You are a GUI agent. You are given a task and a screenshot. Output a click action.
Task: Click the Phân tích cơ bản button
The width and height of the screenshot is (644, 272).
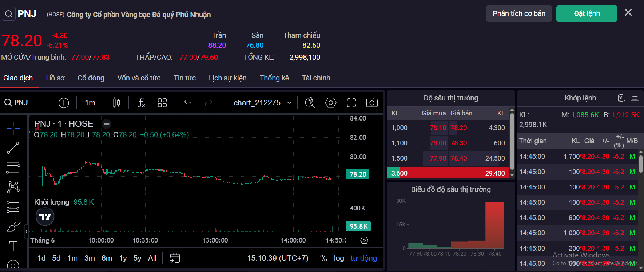pos(519,14)
